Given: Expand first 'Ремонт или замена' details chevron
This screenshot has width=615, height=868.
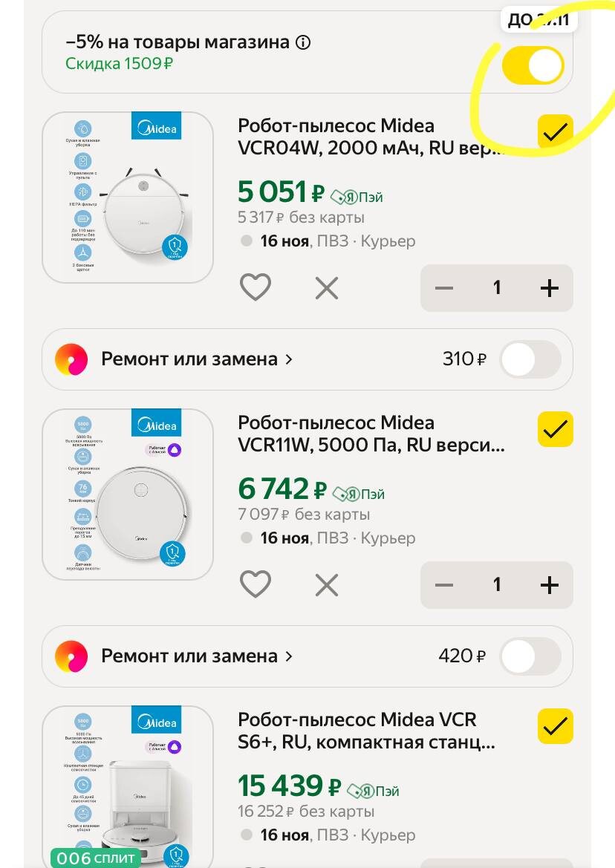Looking at the screenshot, I should pos(289,359).
